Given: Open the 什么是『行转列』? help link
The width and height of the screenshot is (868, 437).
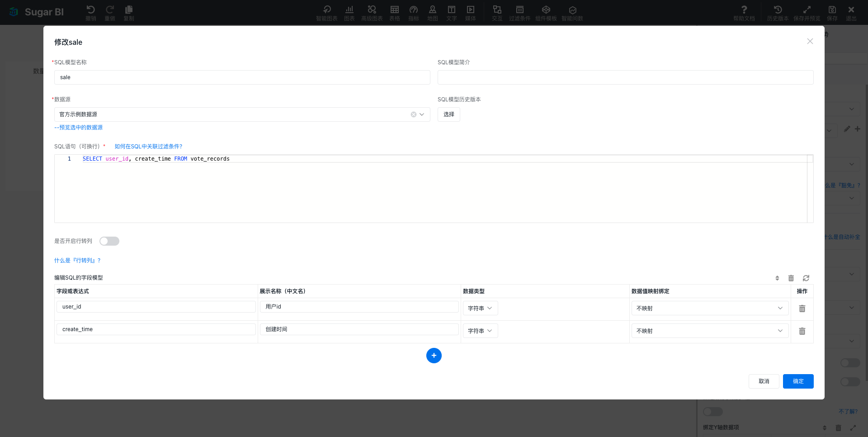Looking at the screenshot, I should tap(77, 261).
